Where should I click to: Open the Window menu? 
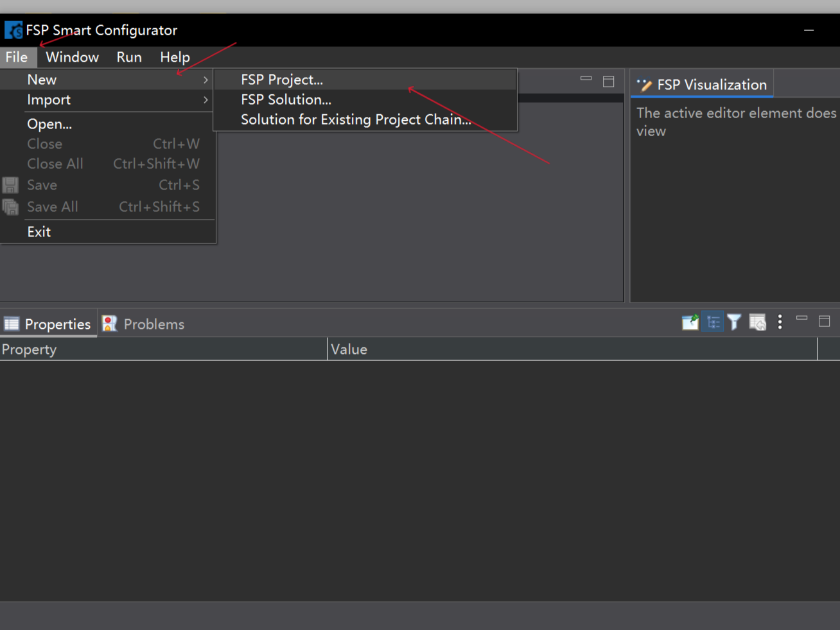coord(72,57)
